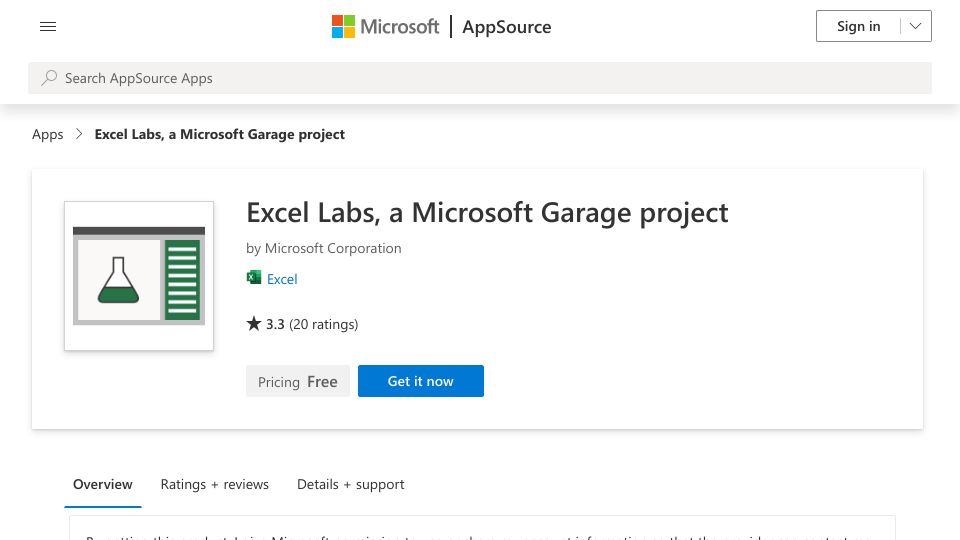Image resolution: width=960 pixels, height=540 pixels.
Task: Expand the Sign in dropdown arrow
Action: [x=916, y=26]
